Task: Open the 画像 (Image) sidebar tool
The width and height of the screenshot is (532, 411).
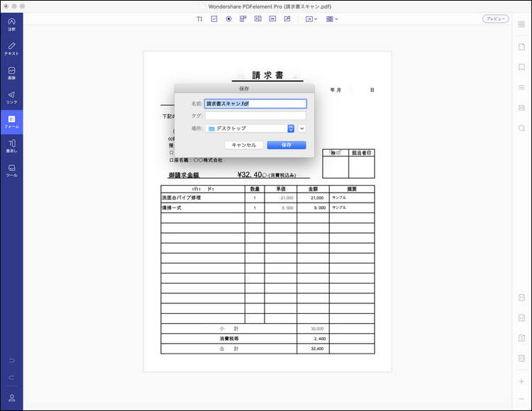Action: [x=11, y=73]
